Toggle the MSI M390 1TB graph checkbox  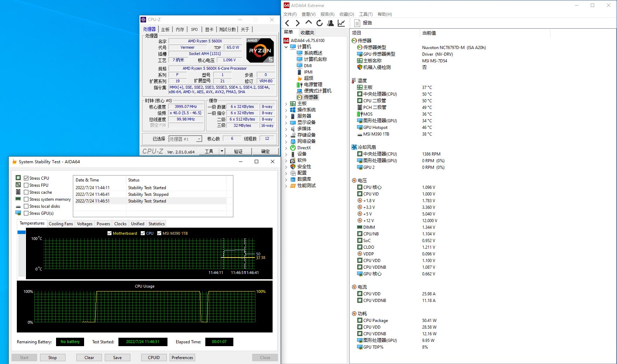click(159, 233)
